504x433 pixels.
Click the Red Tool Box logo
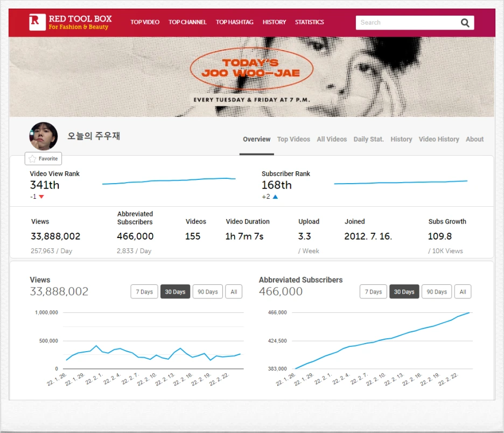[71, 22]
